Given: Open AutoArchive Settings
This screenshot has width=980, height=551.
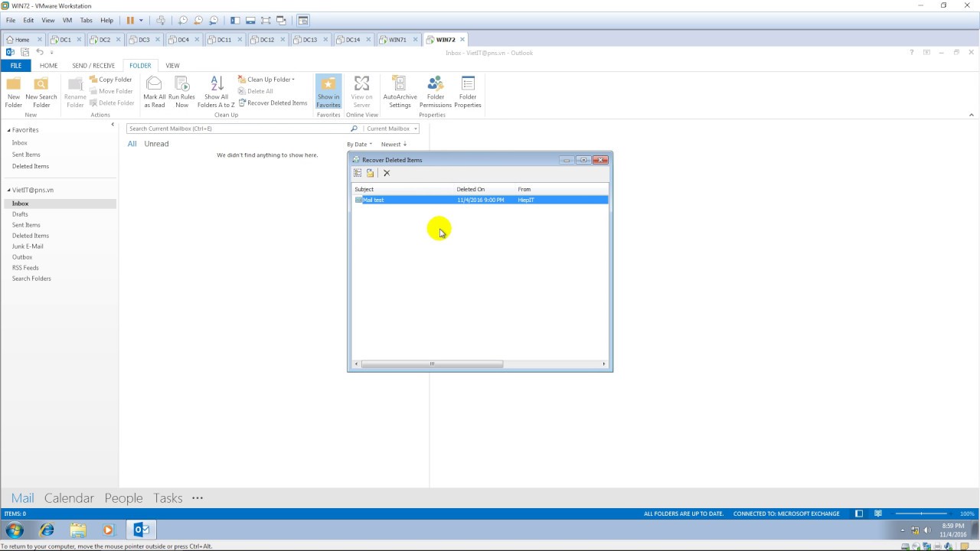Looking at the screenshot, I should coord(400,92).
